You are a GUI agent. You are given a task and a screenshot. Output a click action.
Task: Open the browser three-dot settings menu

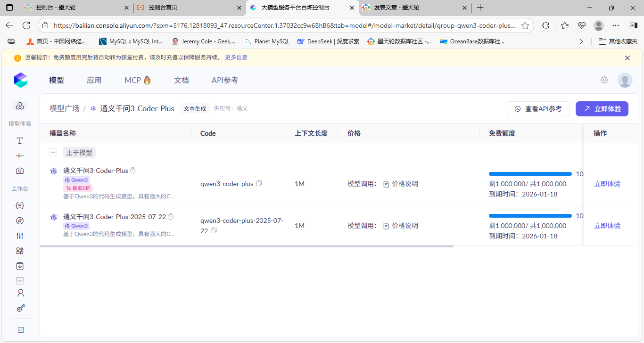tap(616, 25)
